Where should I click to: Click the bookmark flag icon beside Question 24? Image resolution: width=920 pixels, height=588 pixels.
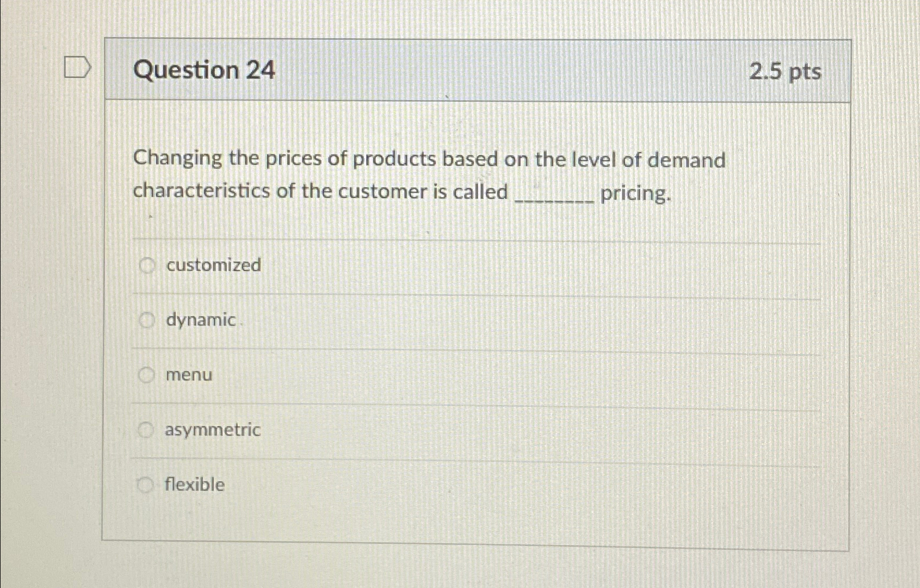click(78, 66)
